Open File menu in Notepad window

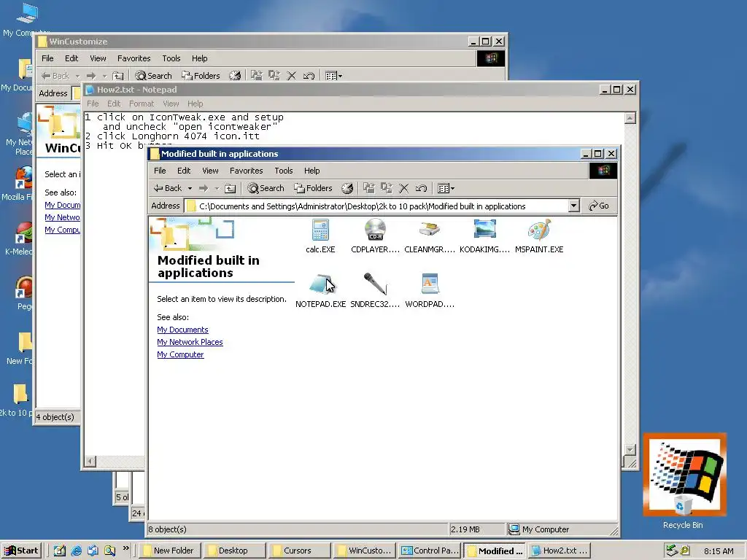[93, 104]
